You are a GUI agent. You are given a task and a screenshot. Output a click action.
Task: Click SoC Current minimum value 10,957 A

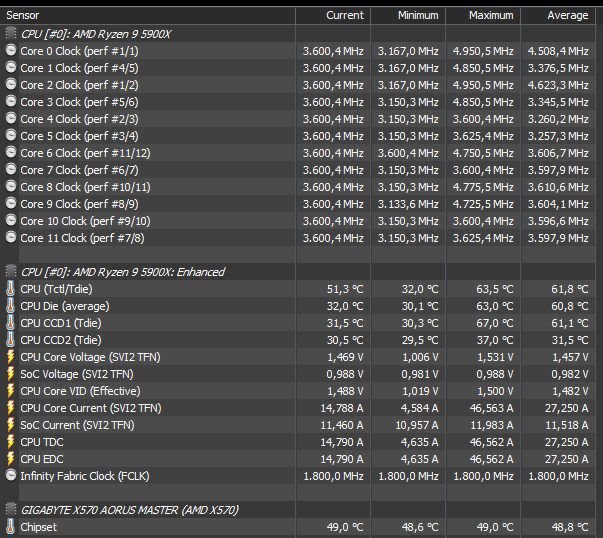click(x=417, y=425)
